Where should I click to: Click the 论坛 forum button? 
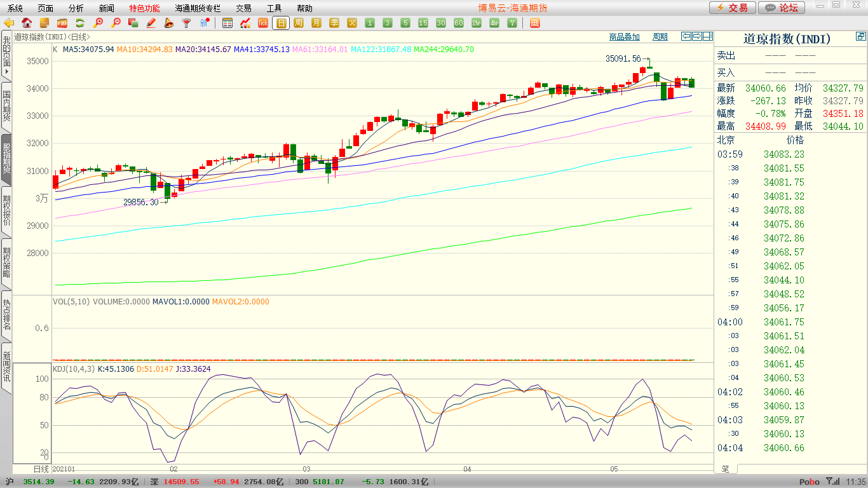click(x=782, y=8)
